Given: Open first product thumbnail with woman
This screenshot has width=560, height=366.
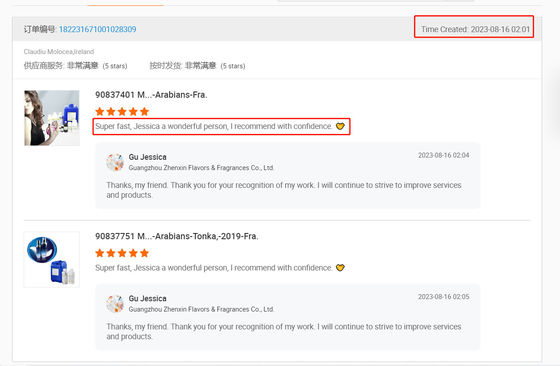Looking at the screenshot, I should (52, 118).
